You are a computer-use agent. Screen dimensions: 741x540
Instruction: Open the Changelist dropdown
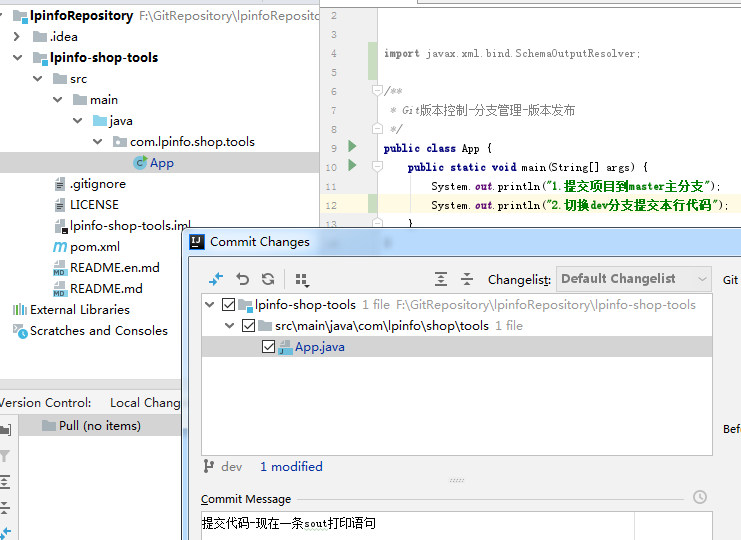[x=634, y=279]
